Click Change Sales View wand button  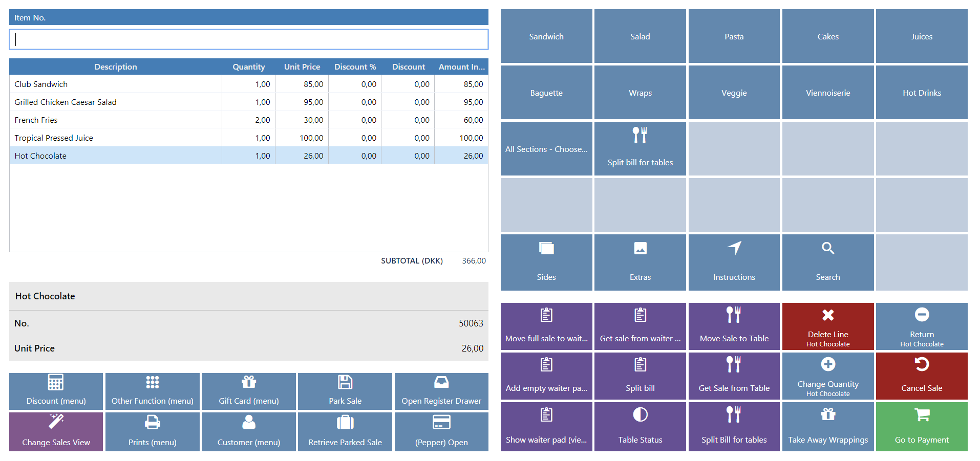[56, 432]
